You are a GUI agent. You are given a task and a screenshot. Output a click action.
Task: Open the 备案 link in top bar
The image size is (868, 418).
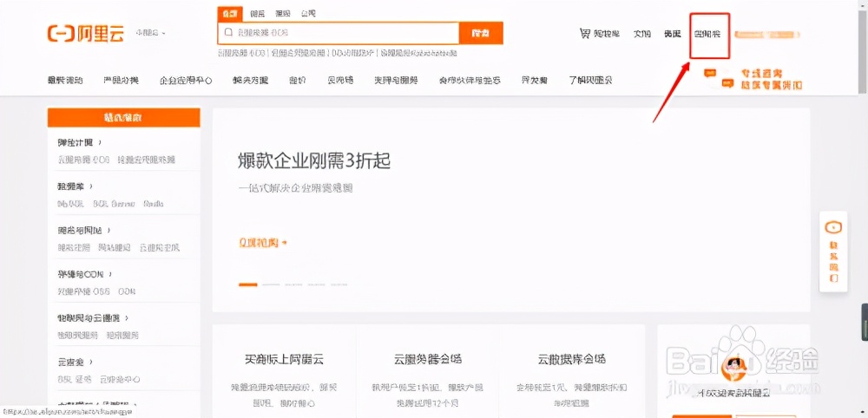coord(672,34)
